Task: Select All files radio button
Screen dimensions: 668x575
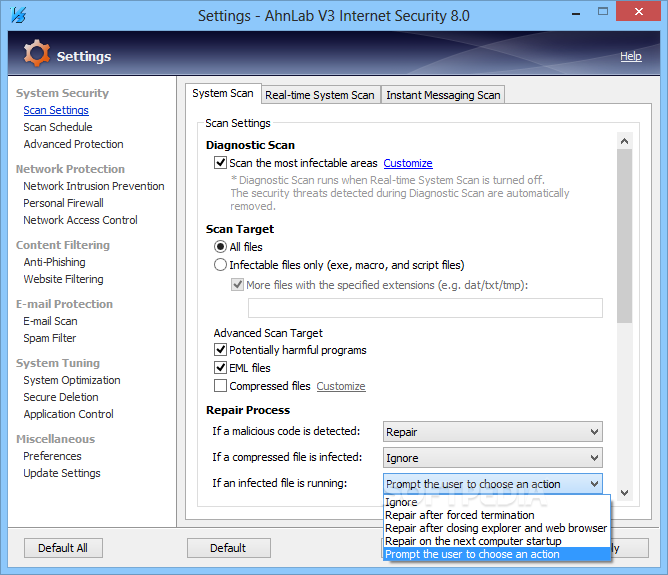Action: tap(220, 247)
